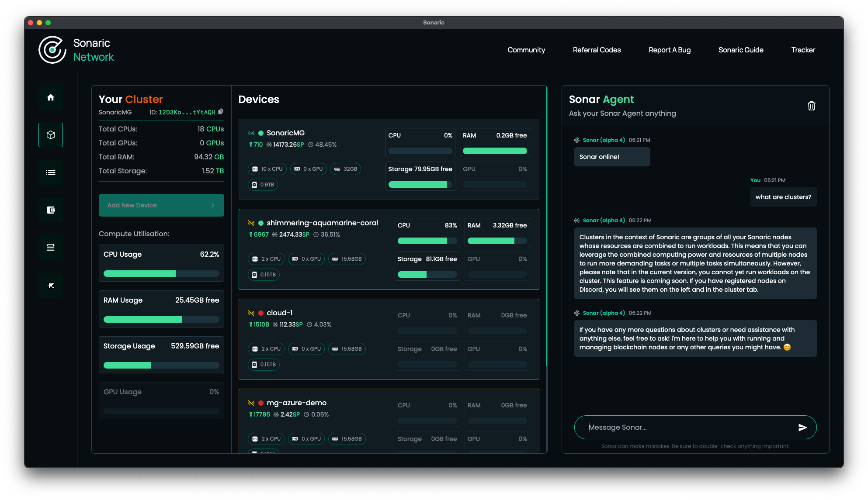This screenshot has width=868, height=500.
Task: Click cloud-1 4.03% uptime badge
Action: [x=319, y=324]
